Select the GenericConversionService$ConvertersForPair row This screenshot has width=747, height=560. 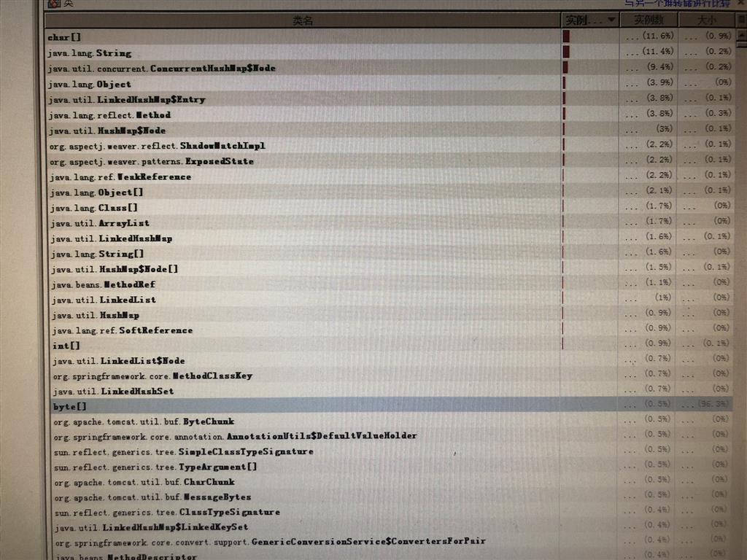(391, 542)
